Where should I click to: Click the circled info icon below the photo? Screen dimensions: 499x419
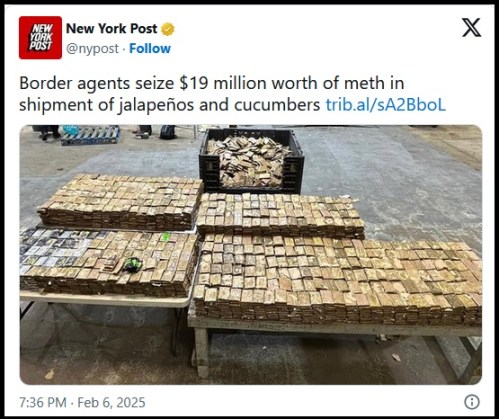(x=472, y=402)
